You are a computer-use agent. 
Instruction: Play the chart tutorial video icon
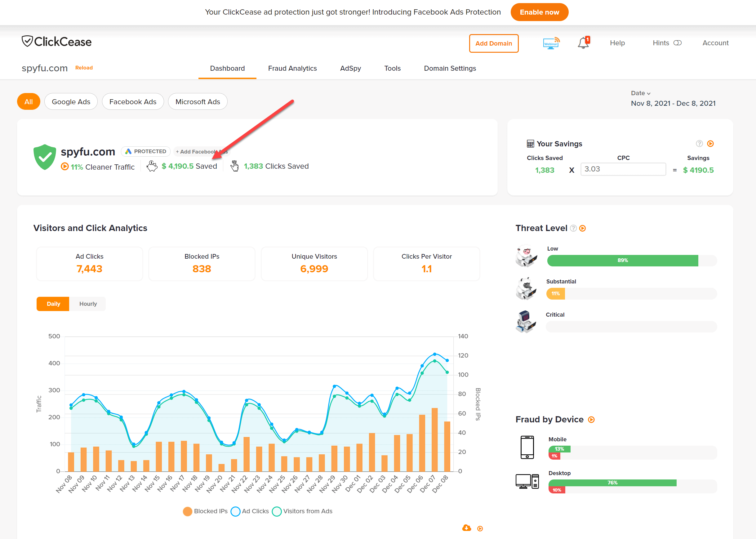[480, 528]
